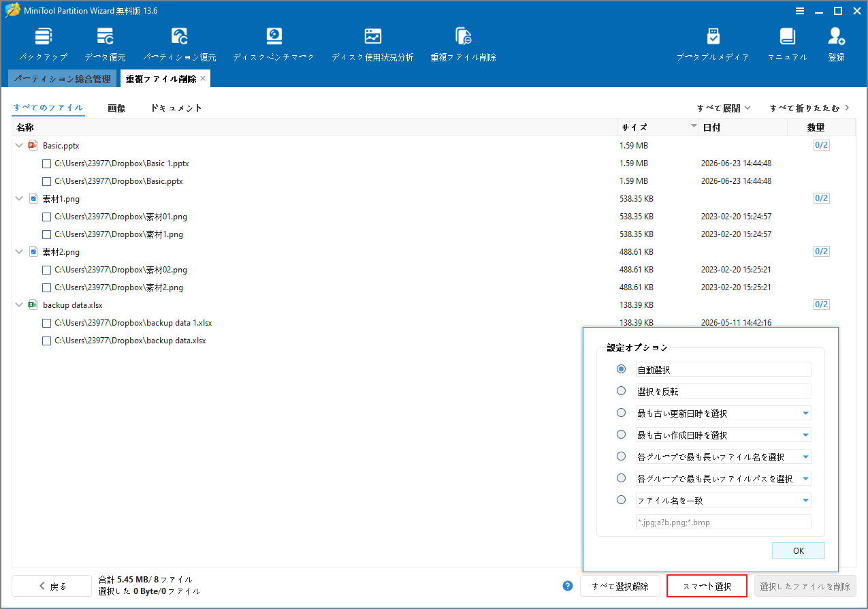Sort by 日付 column header
This screenshot has height=609, width=868.
(x=743, y=127)
